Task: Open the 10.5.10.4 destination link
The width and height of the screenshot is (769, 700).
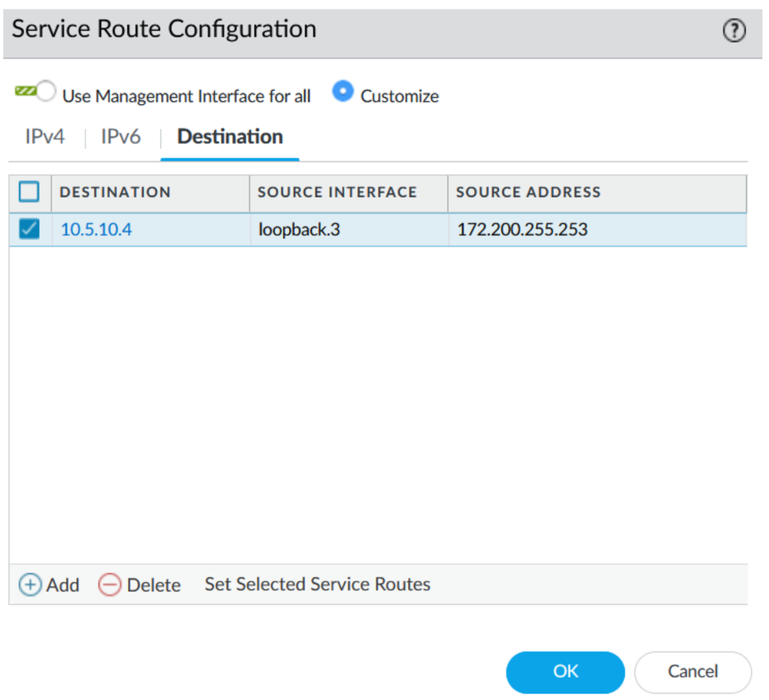Action: pyautogui.click(x=96, y=229)
